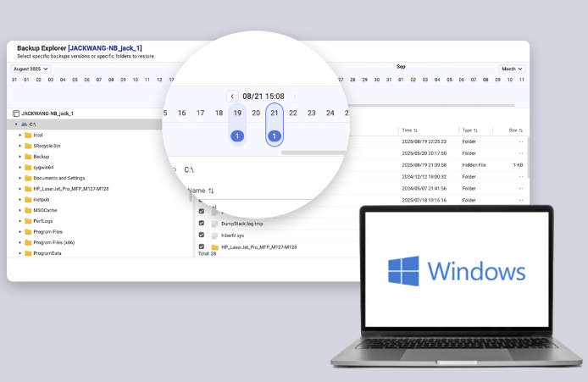Expand the ProgramData folder arrow
This screenshot has height=382, width=588.
20,253
